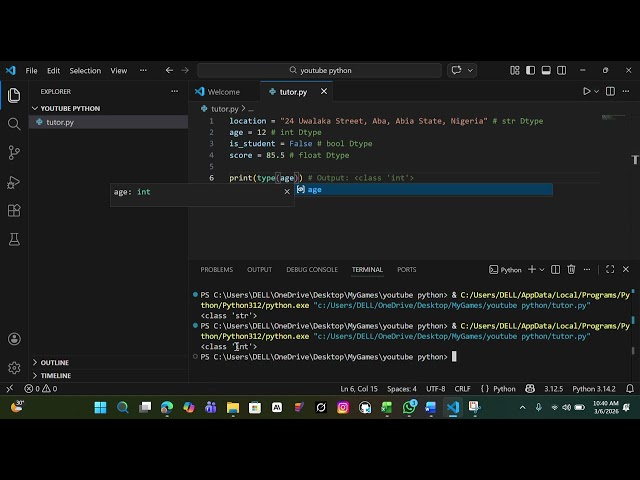Expand the OUTLINE section
640x480 pixels.
pos(108,362)
